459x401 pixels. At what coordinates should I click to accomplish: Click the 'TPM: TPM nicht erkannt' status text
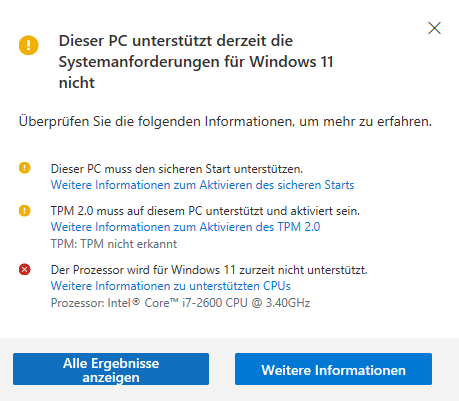point(114,244)
